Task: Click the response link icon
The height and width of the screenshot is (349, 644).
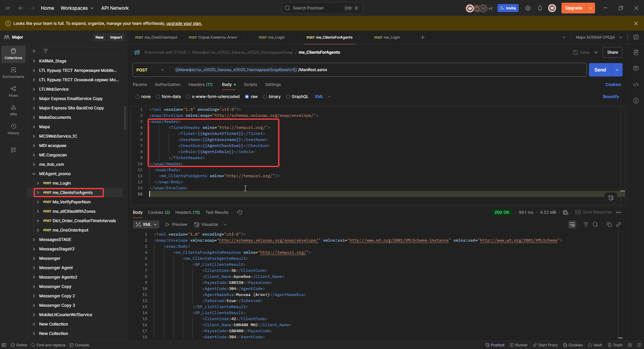Action: 619,225
